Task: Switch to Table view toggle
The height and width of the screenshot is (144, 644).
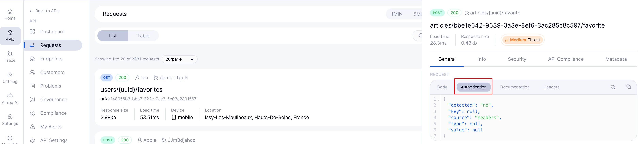Action: [143, 36]
